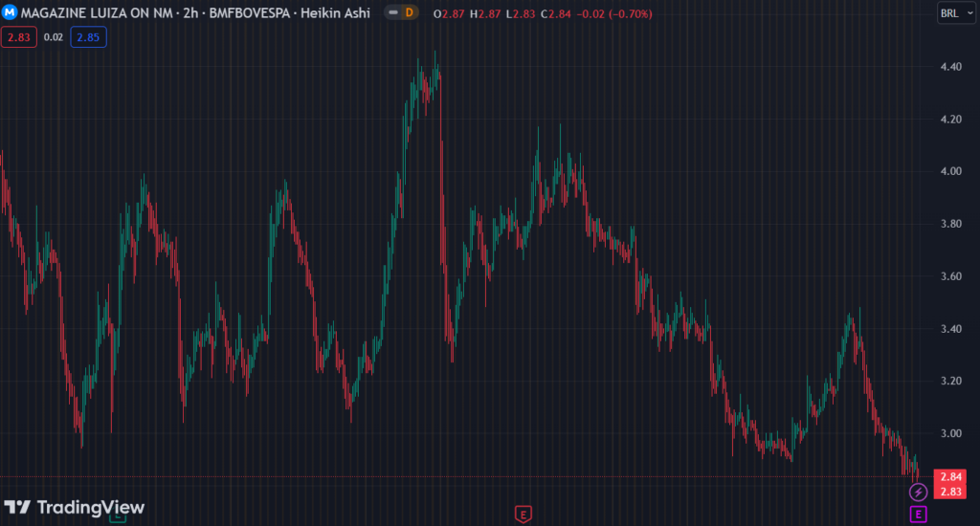Image resolution: width=980 pixels, height=526 pixels.
Task: Click the 3.80 price scale label
Action: tap(950, 224)
